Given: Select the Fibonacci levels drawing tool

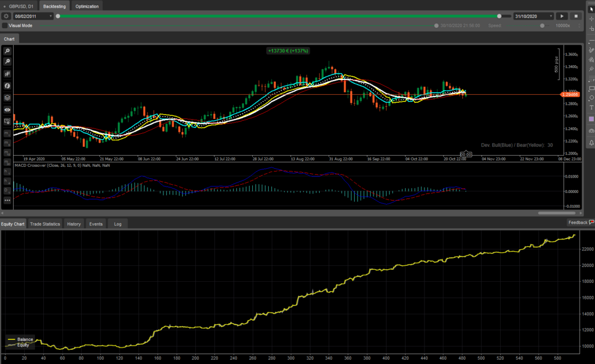Looking at the screenshot, I should tap(591, 79).
